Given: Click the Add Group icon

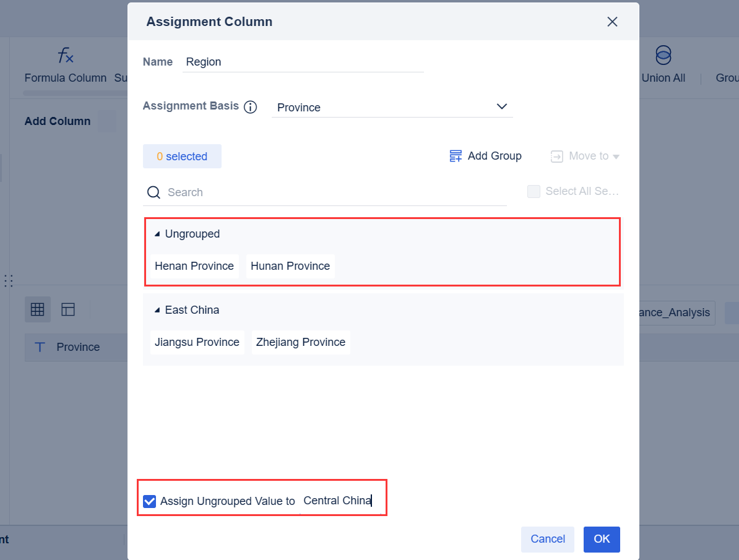Looking at the screenshot, I should [x=456, y=156].
